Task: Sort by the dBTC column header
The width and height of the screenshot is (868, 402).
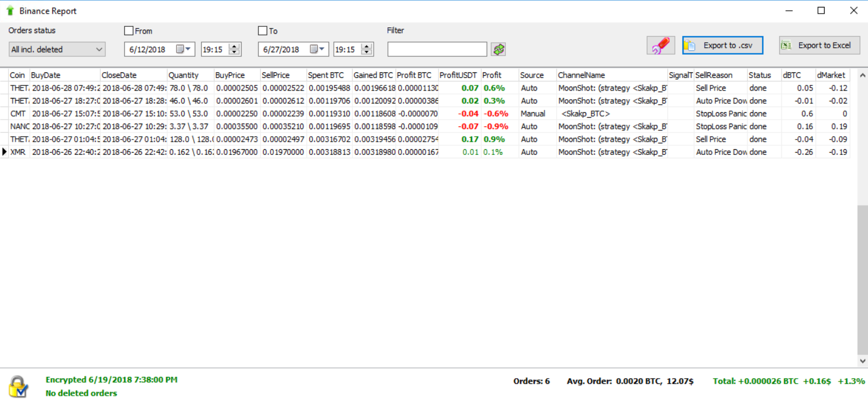Action: click(x=799, y=75)
